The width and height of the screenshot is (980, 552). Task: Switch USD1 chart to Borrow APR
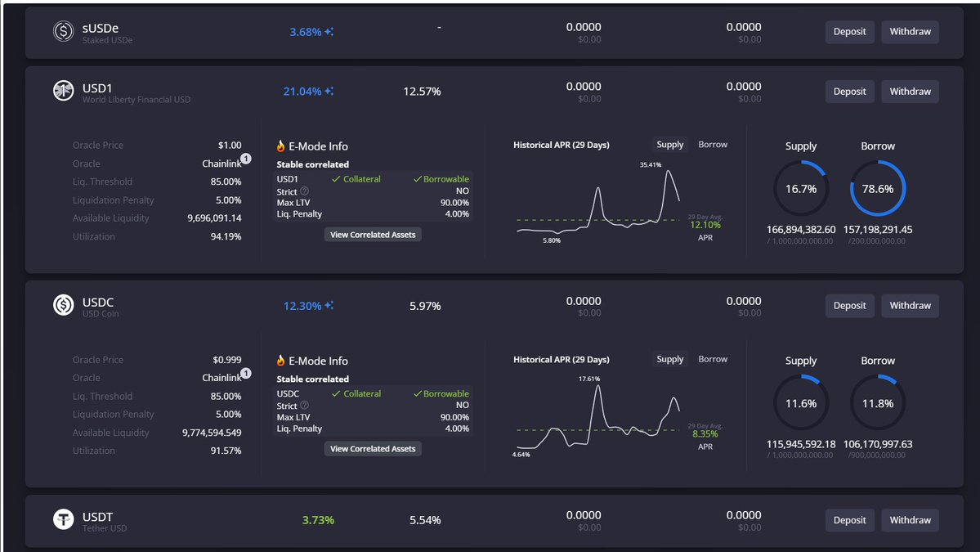(x=713, y=145)
